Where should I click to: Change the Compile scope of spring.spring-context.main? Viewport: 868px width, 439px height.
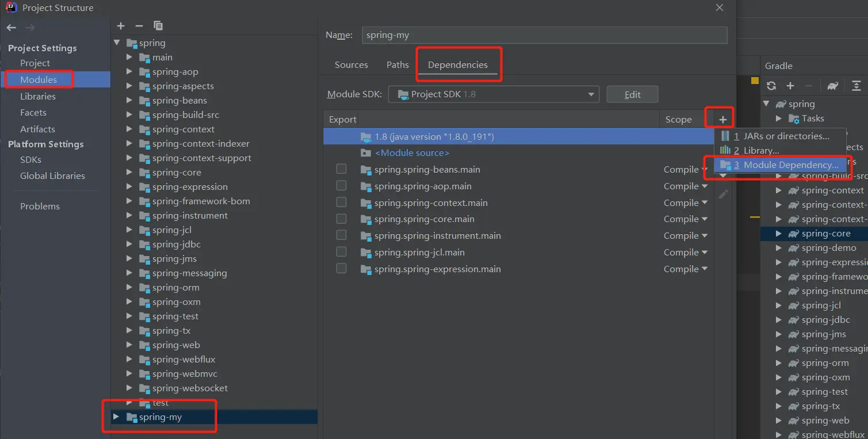[686, 203]
